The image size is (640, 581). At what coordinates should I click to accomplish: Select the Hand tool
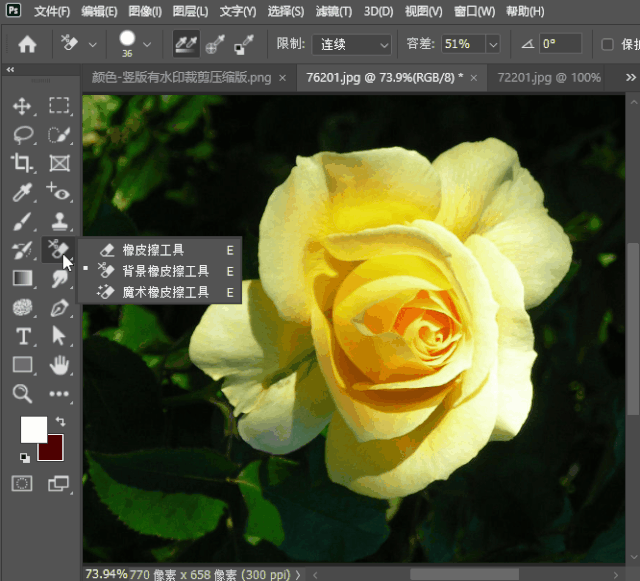point(59,365)
